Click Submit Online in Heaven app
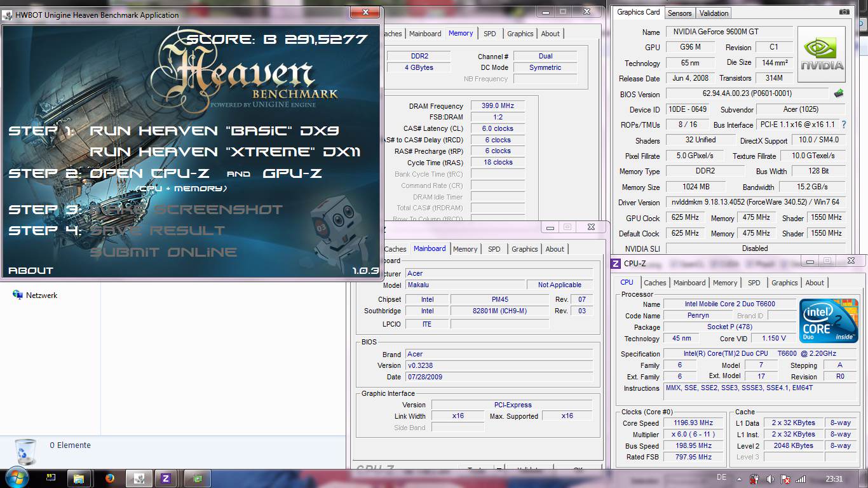 163,252
